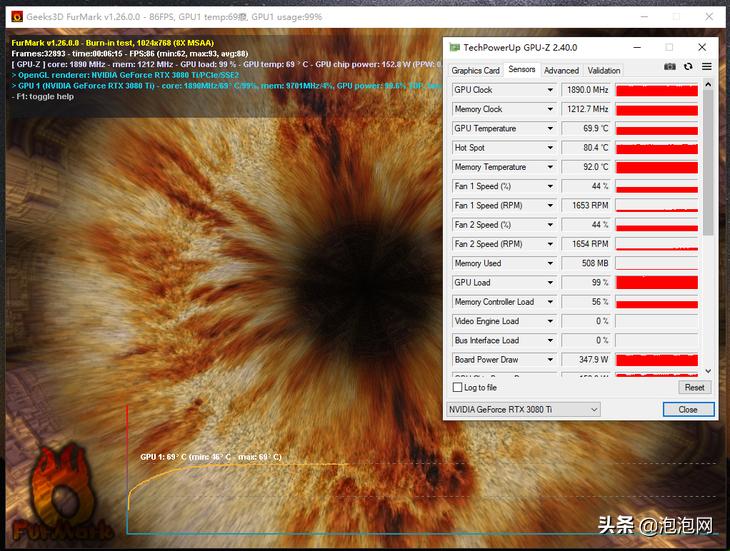Close the GPU-Z window with X
Image resolution: width=730 pixels, height=551 pixels.
[x=702, y=47]
